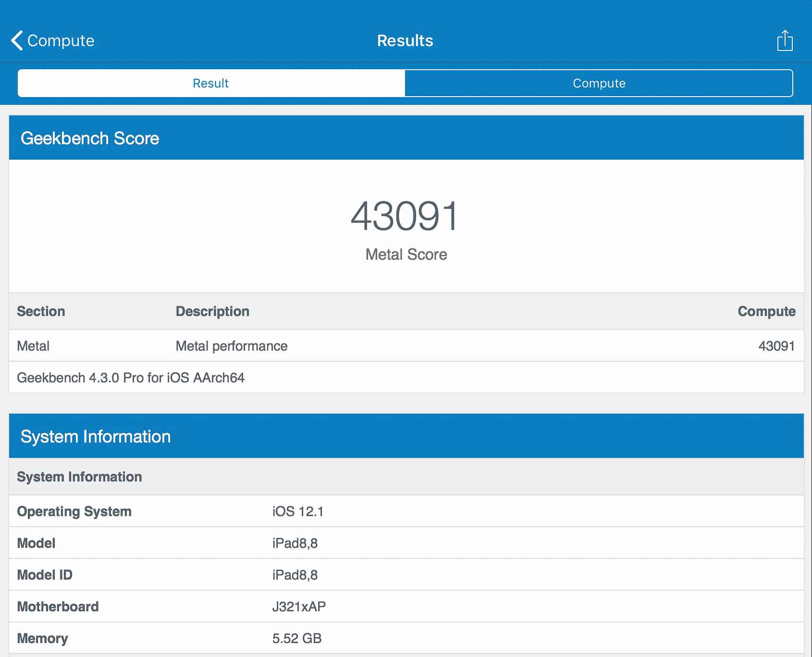Select the 'iOS 12.1' operating system value

(x=298, y=511)
